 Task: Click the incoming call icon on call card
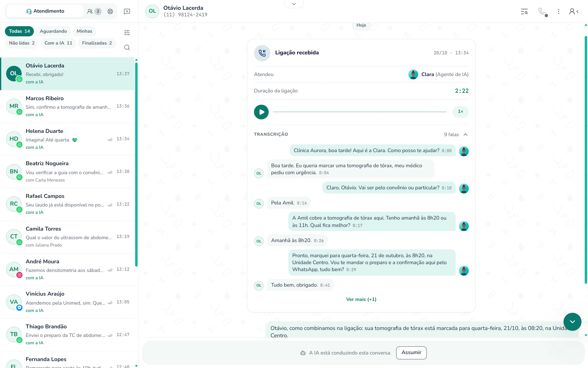(262, 53)
